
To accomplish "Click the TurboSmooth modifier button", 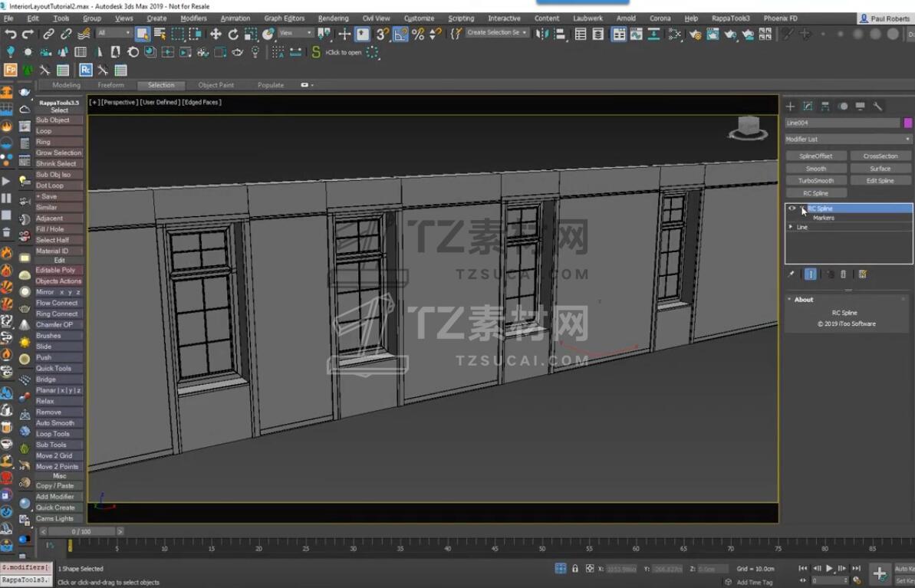I will 815,181.
